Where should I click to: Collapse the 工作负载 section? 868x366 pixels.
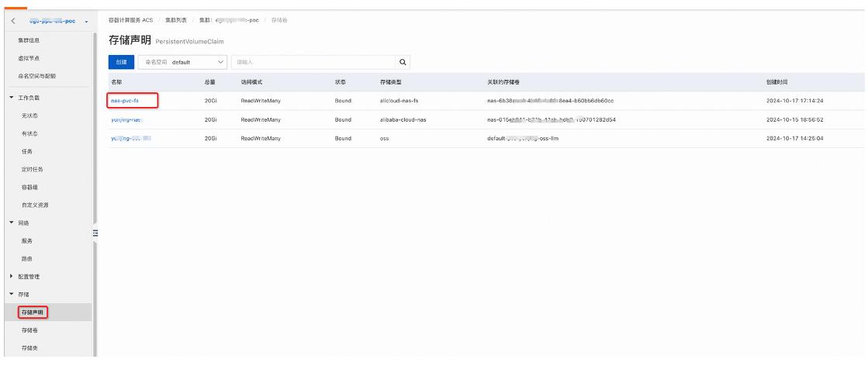pyautogui.click(x=13, y=98)
